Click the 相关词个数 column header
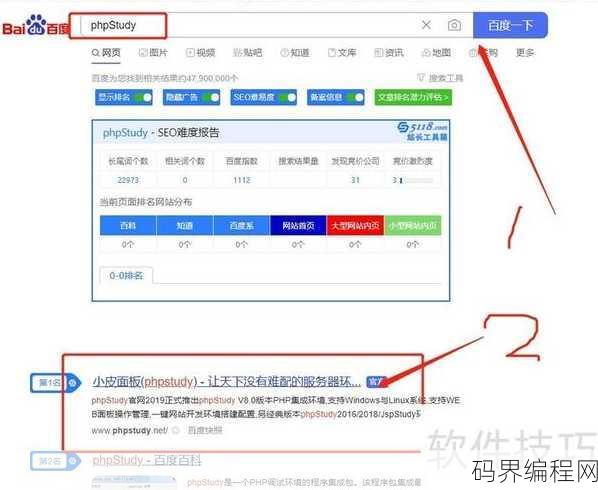This screenshot has height=490, width=598. 185,161
